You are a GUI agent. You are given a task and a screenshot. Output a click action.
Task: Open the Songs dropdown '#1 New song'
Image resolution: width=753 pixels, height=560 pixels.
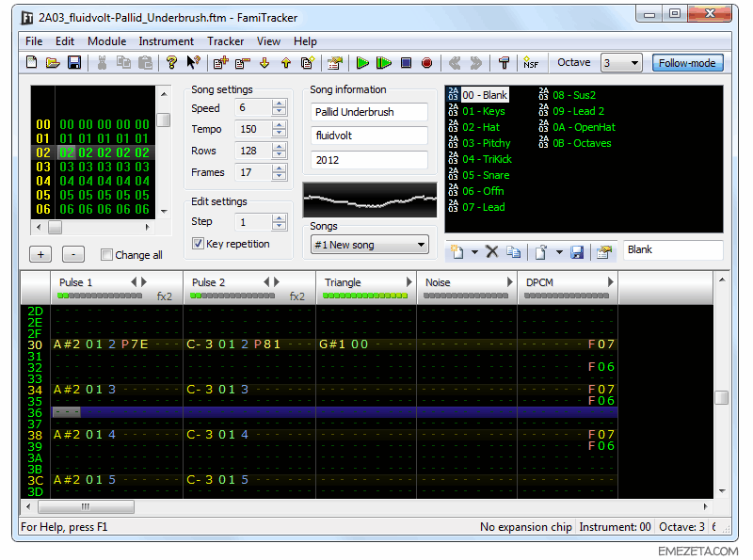(x=369, y=245)
